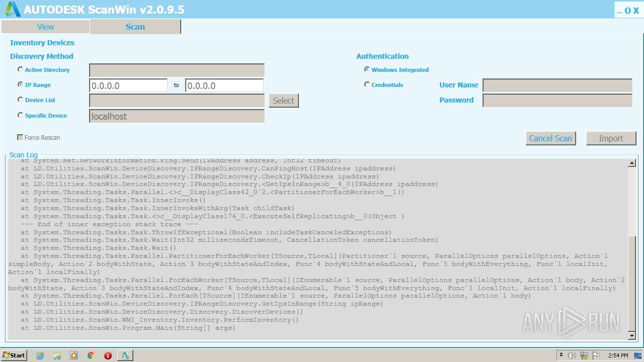Click the Import button
644x362 pixels.
click(x=611, y=138)
